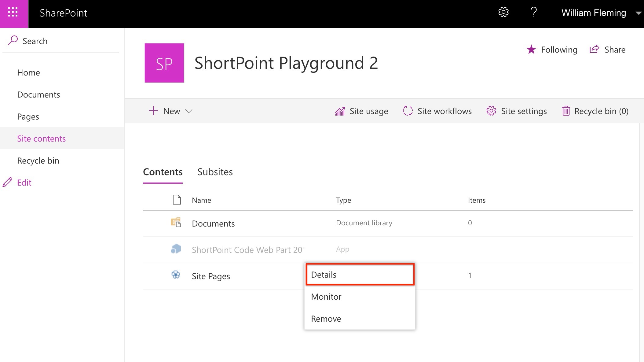The image size is (644, 362).
Task: Choose Monitor from the context menu
Action: coord(326,297)
